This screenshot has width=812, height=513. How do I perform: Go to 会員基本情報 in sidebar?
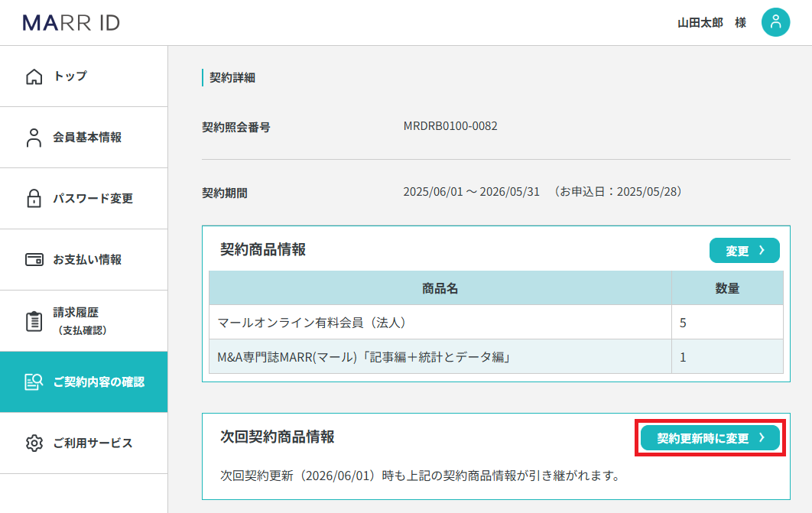tap(84, 138)
